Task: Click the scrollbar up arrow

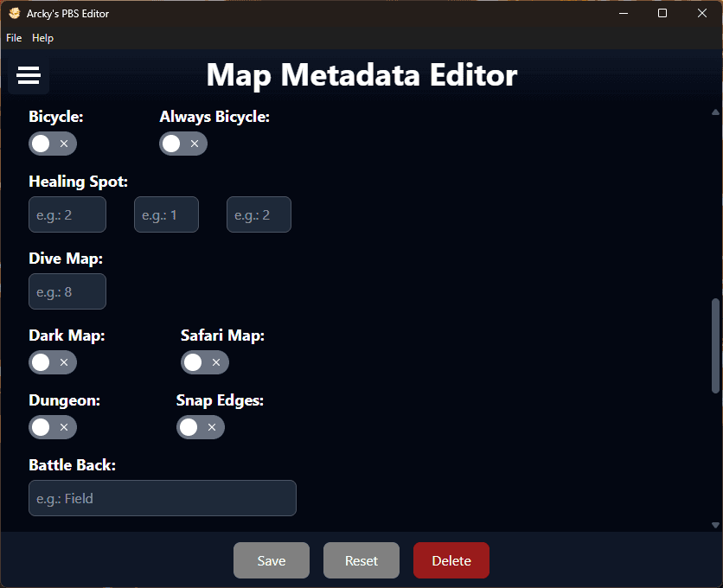Action: 715,112
